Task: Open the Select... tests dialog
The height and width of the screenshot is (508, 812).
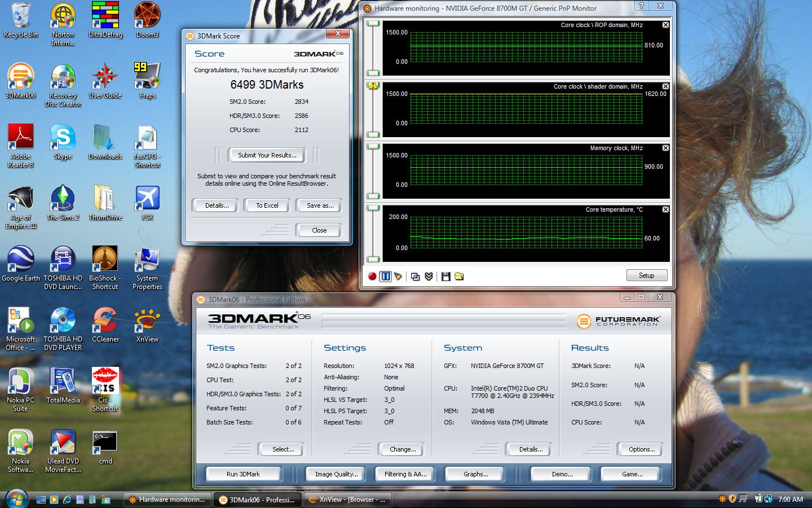Action: (283, 449)
